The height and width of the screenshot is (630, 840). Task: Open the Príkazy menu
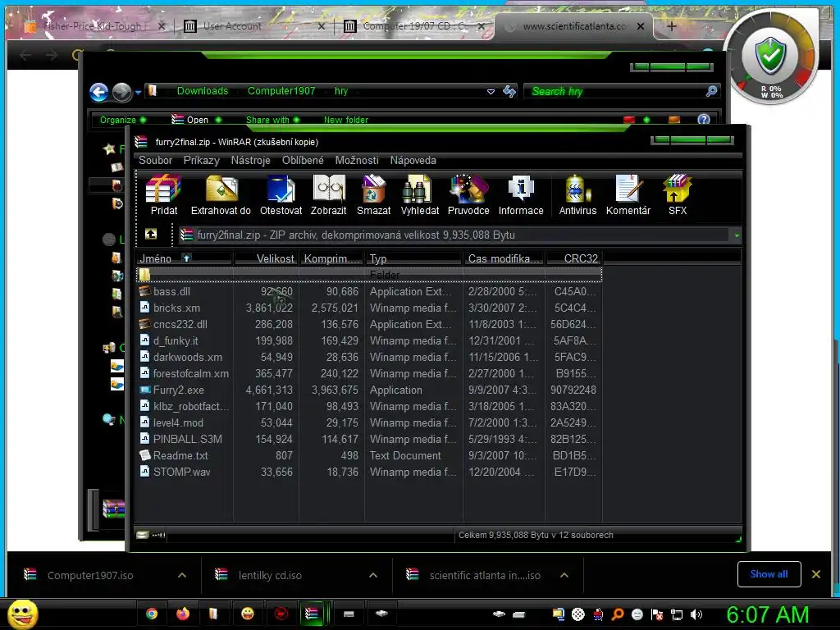[x=202, y=160]
